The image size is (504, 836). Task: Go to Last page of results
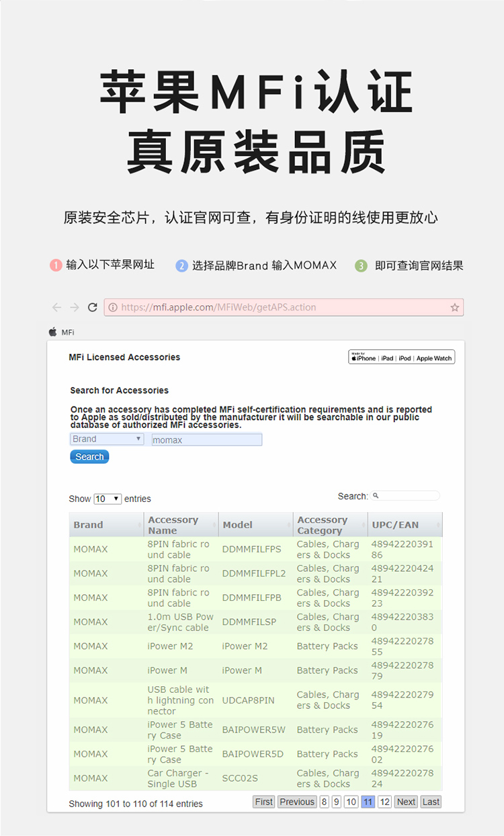click(431, 802)
